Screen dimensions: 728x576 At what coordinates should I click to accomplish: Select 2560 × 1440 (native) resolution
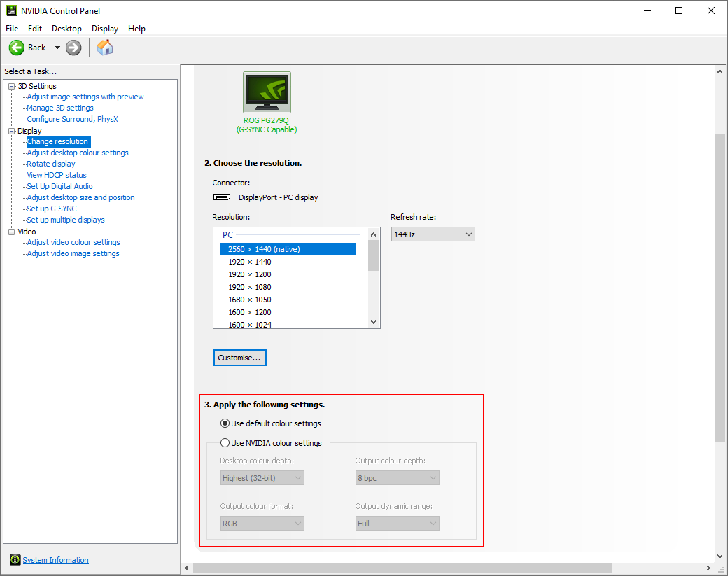(288, 249)
